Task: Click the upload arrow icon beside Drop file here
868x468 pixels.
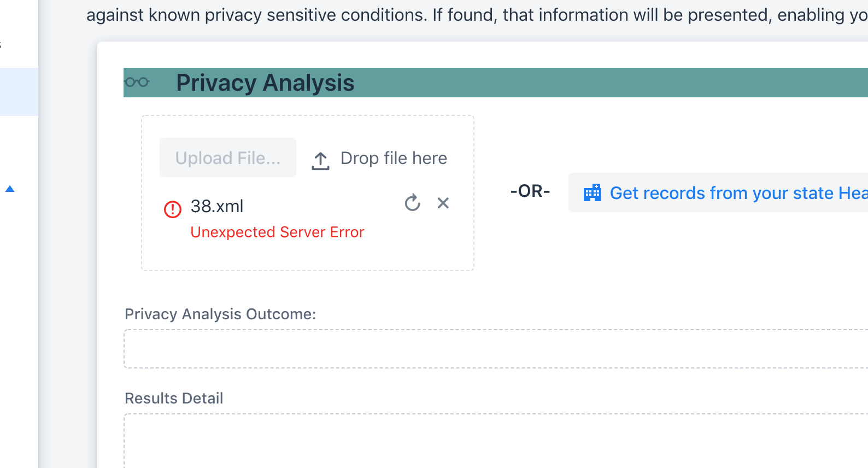Action: (x=320, y=160)
